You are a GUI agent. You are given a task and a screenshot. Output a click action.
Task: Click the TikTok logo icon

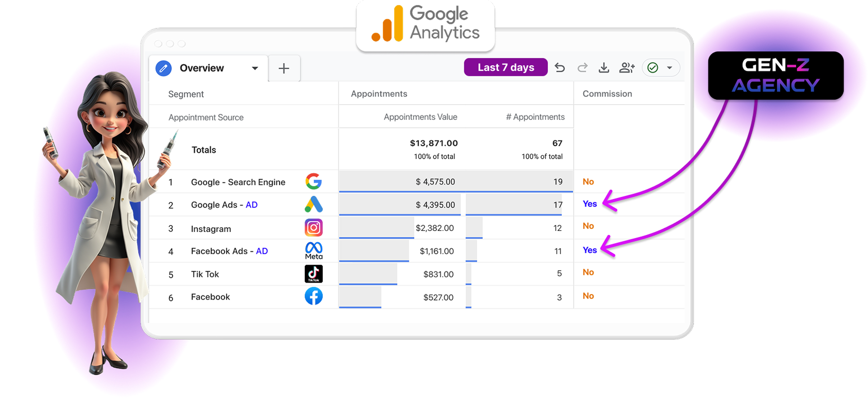coord(314,274)
